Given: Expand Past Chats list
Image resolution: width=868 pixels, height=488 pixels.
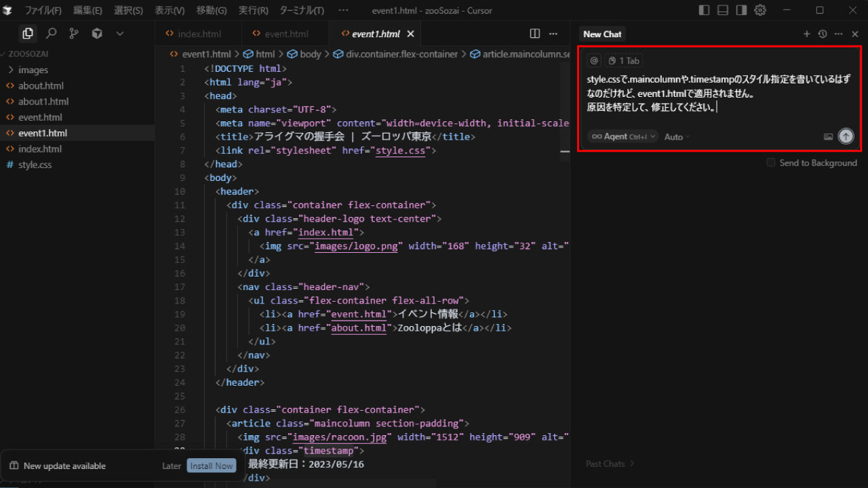Looking at the screenshot, I should 610,464.
